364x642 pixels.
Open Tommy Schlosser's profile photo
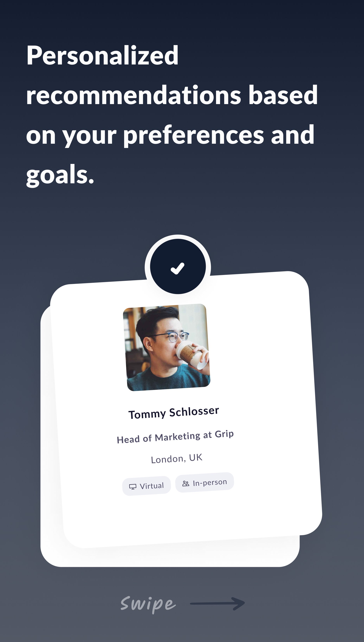pyautogui.click(x=167, y=347)
